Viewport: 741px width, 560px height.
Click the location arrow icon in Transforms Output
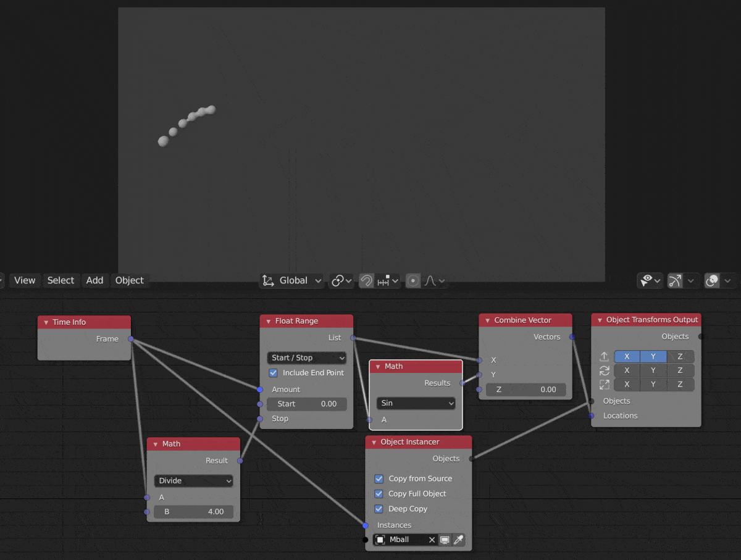click(605, 356)
